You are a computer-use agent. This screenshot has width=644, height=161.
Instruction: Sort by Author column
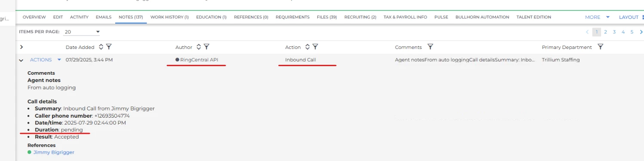(199, 47)
